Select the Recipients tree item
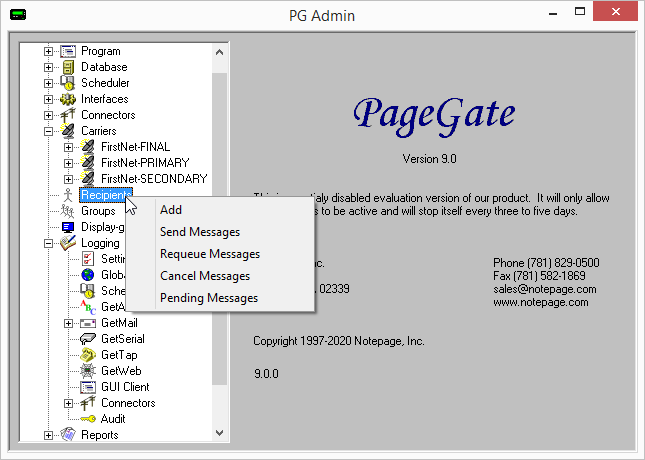645x460 pixels. point(106,195)
